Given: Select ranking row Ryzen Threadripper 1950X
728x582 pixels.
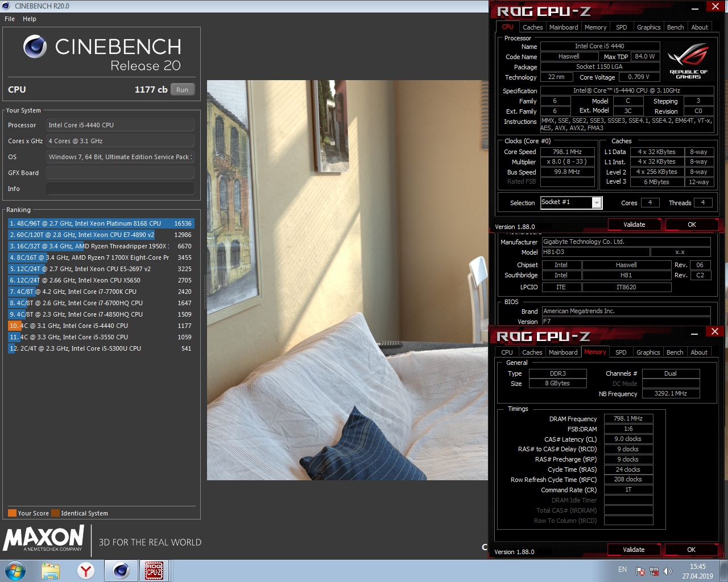Looking at the screenshot, I should pyautogui.click(x=101, y=246).
